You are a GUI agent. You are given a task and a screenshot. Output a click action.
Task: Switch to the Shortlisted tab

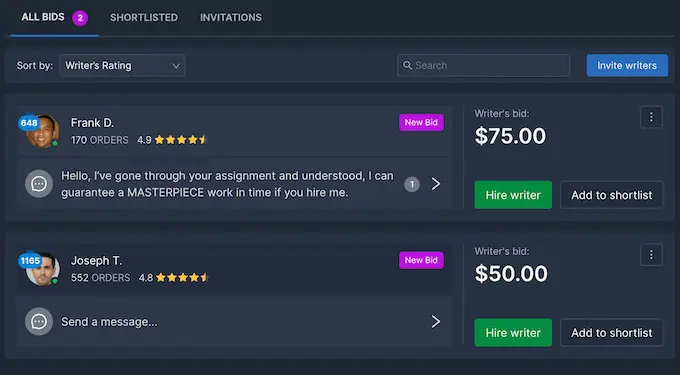[x=144, y=17]
